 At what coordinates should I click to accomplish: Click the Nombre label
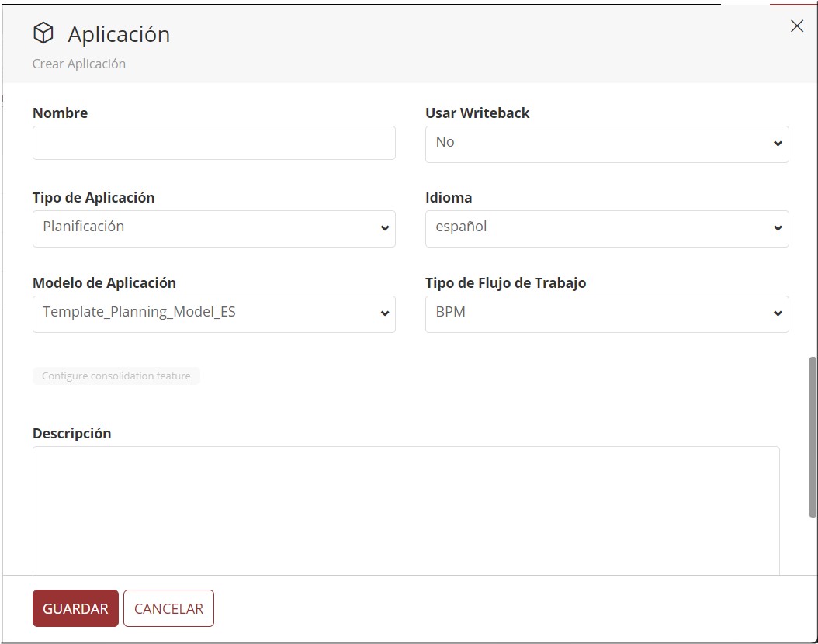click(60, 113)
